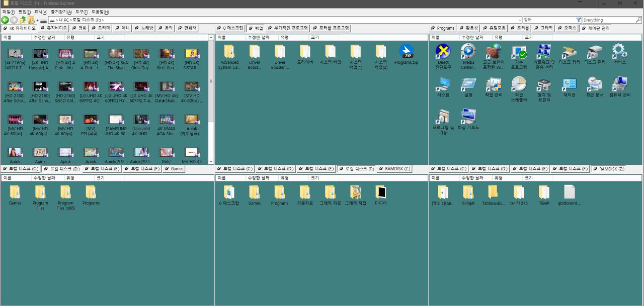Select the 시스템 icon
Image resolution: width=644 pixels, height=306 pixels.
tap(443, 84)
